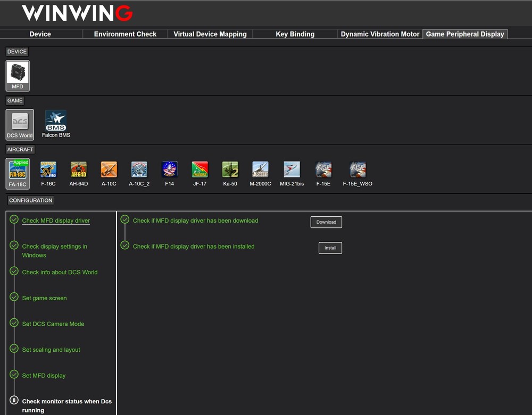Click checkmark beside driver has been installed

[125, 245]
